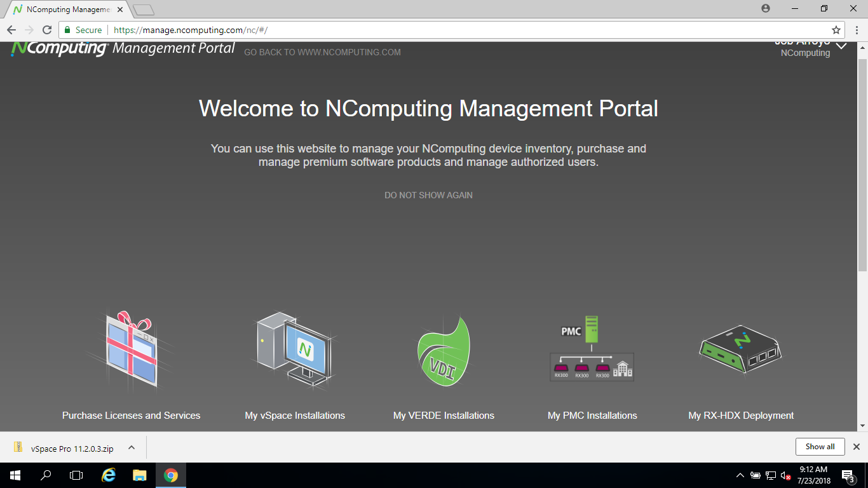Open the My vSpace Installations computer icon
This screenshot has height=488, width=868.
pos(295,349)
